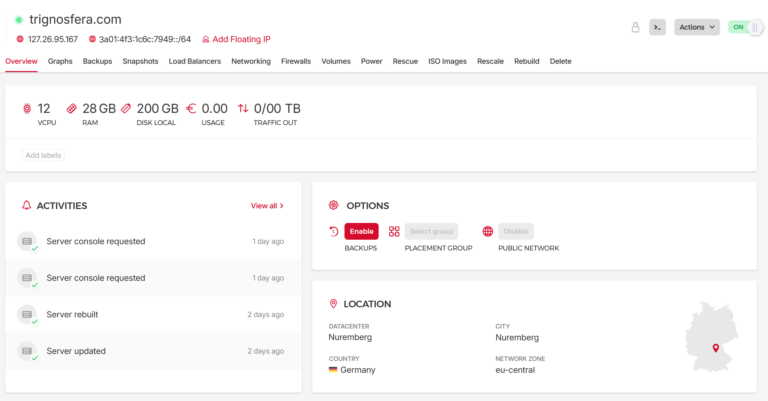
Task: Click the location pin icon heading
Action: 334,304
